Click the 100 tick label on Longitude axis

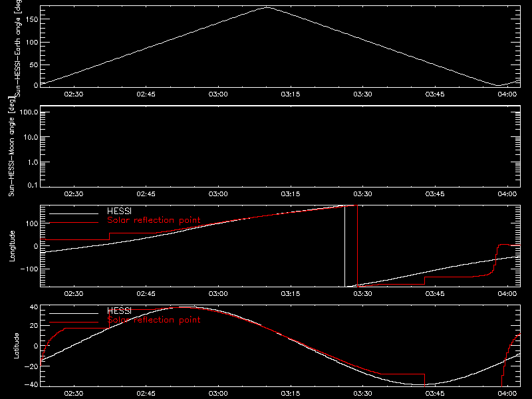[31, 223]
